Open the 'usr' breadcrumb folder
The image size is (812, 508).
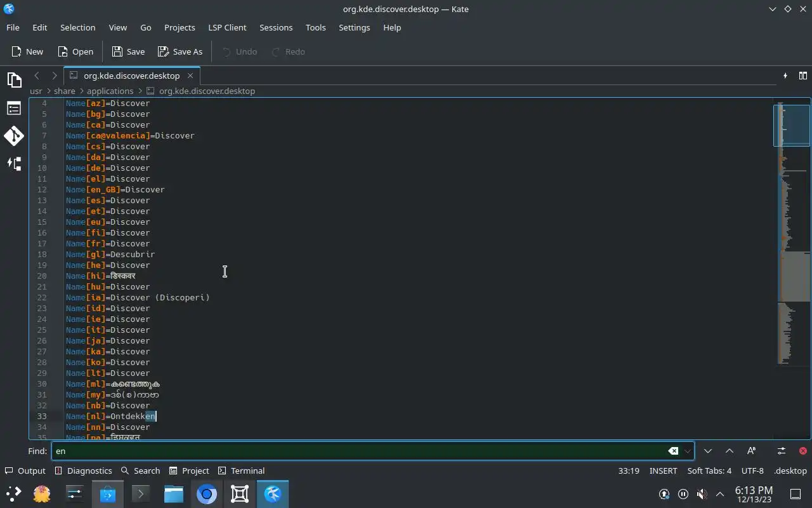36,91
